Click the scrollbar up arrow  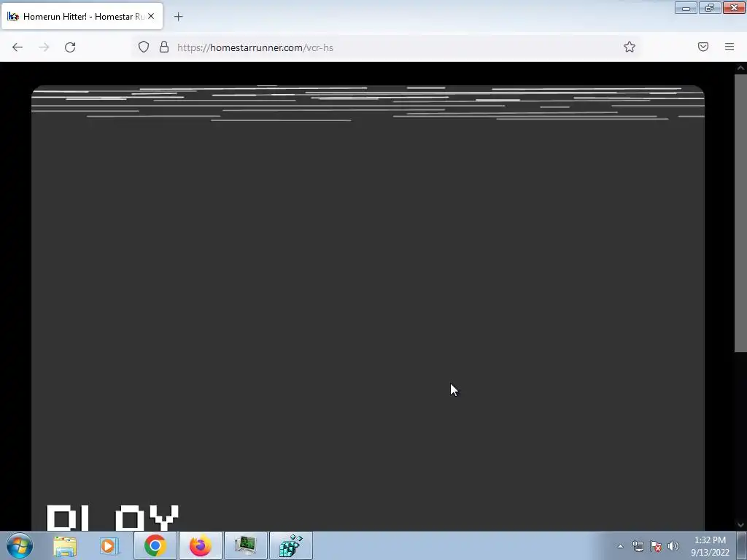tap(740, 68)
